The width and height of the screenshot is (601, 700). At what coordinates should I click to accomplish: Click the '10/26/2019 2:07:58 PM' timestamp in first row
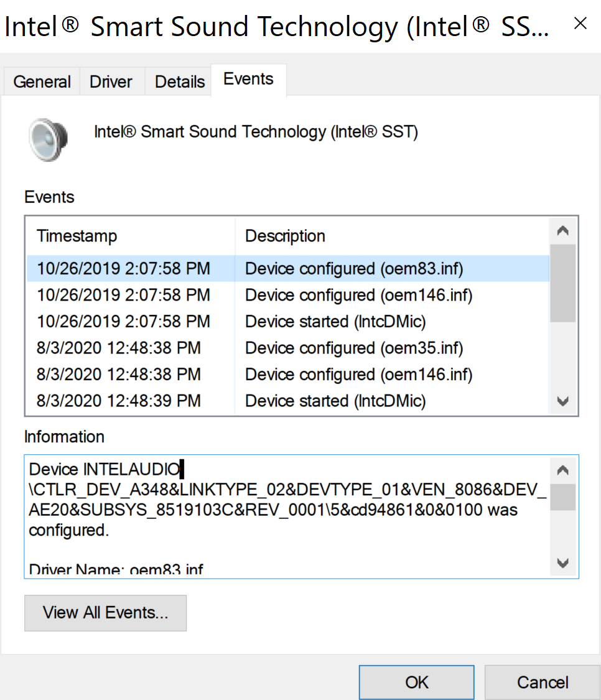tap(123, 269)
